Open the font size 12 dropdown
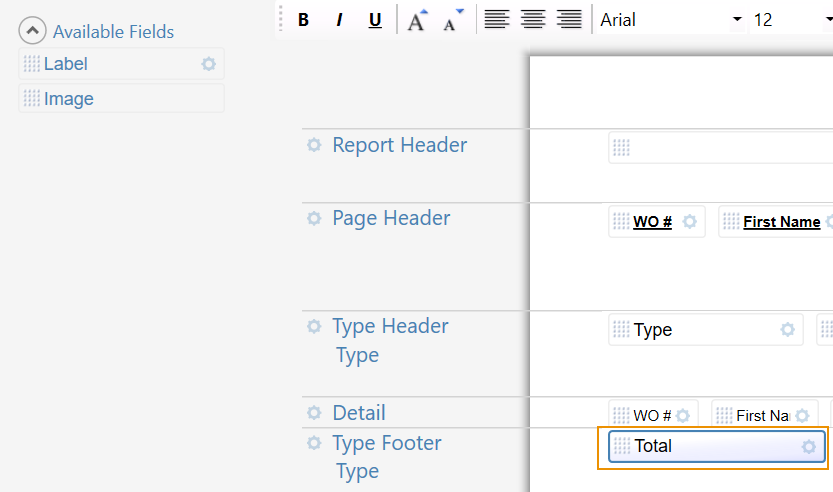 click(792, 20)
